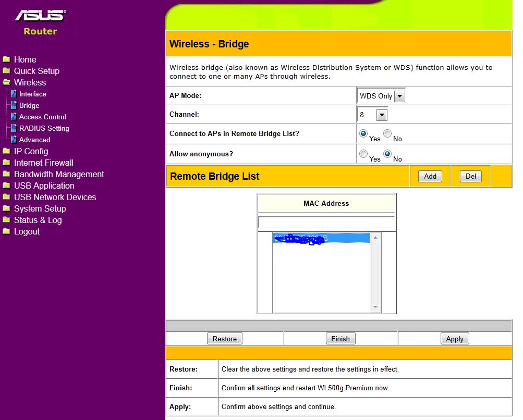Select No for Connect to APs in Remote Bridge List
Viewport: 523px width, 420px height.
pyautogui.click(x=387, y=134)
